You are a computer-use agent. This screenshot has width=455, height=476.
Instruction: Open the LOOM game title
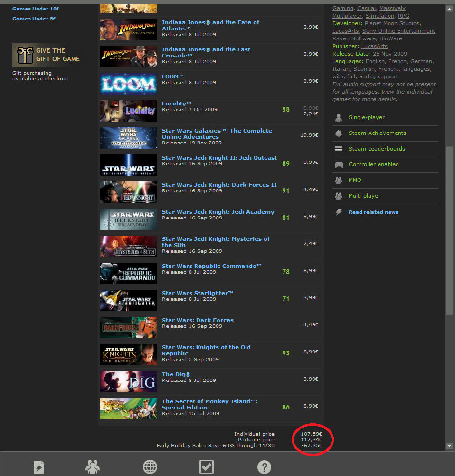coord(172,76)
